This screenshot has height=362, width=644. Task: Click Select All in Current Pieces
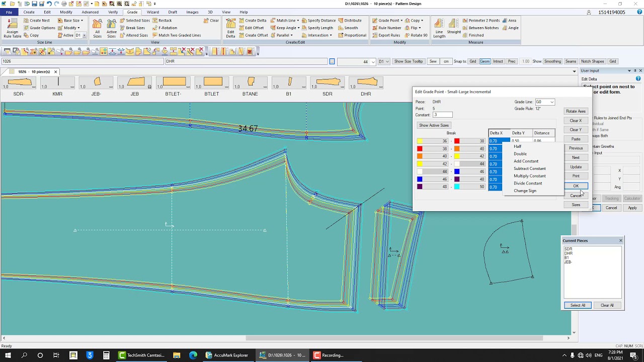coord(578,305)
